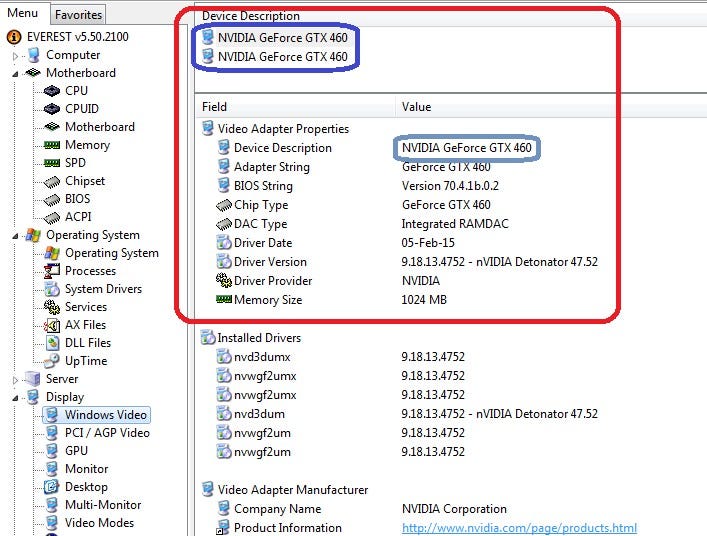Click the Chip Type row icon
Screen dimensions: 707x536
pos(224,205)
